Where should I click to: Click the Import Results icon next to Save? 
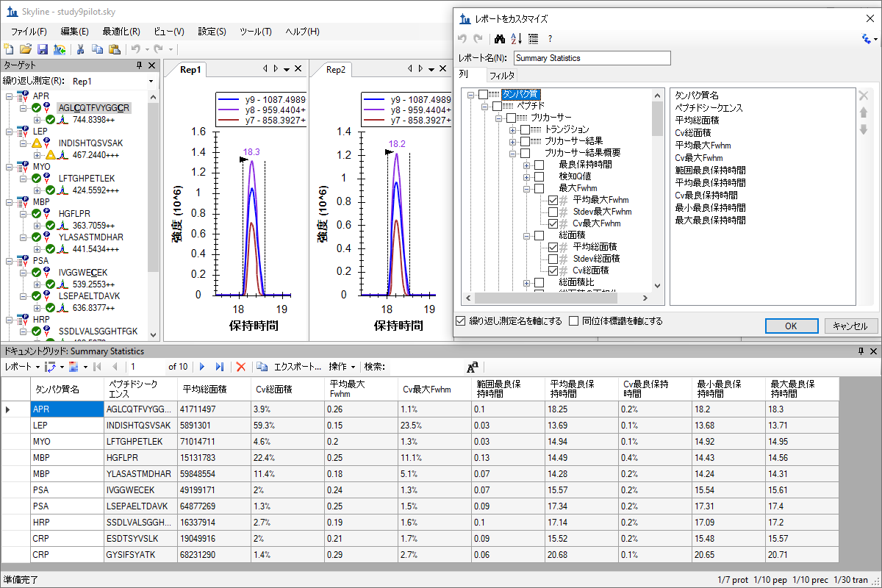[59, 49]
